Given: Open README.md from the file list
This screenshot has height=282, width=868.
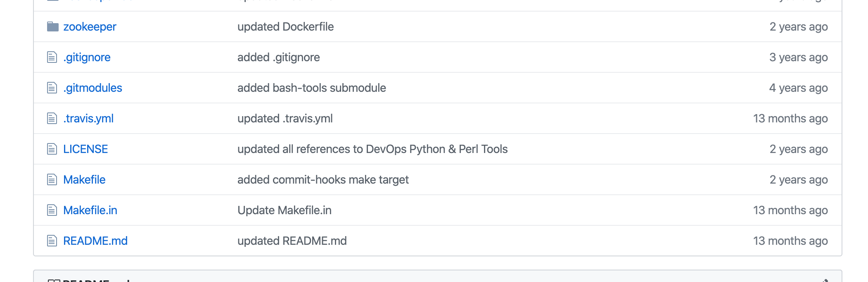Looking at the screenshot, I should pyautogui.click(x=95, y=241).
